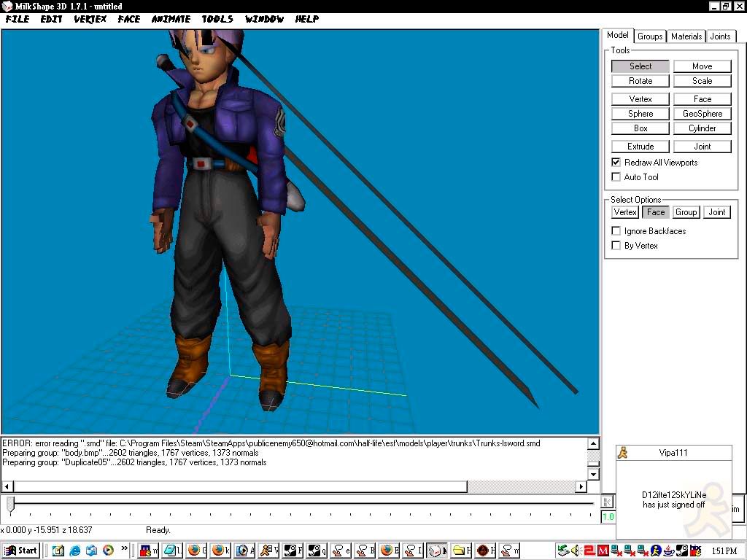The width and height of the screenshot is (747, 560).
Task: Click the message log scroll up arrow
Action: tap(593, 444)
